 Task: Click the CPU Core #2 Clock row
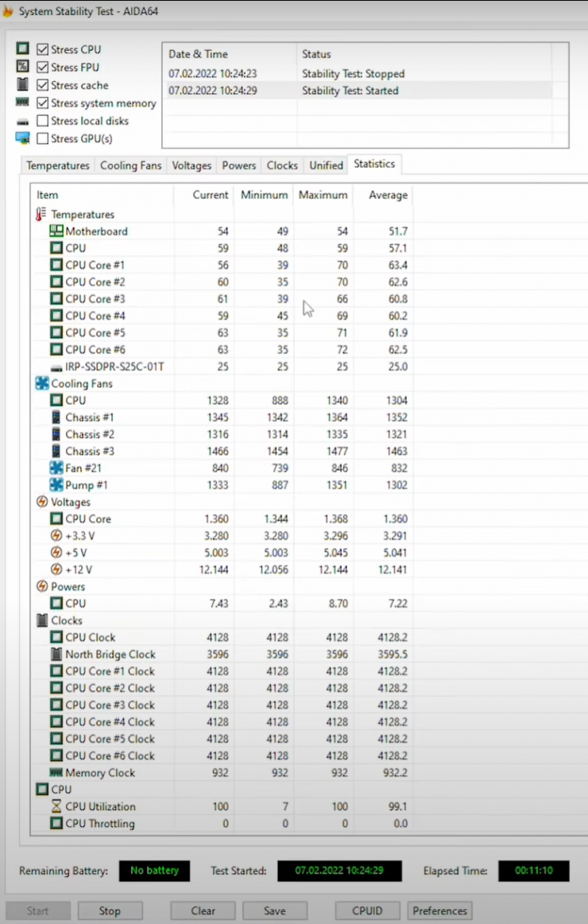222,688
